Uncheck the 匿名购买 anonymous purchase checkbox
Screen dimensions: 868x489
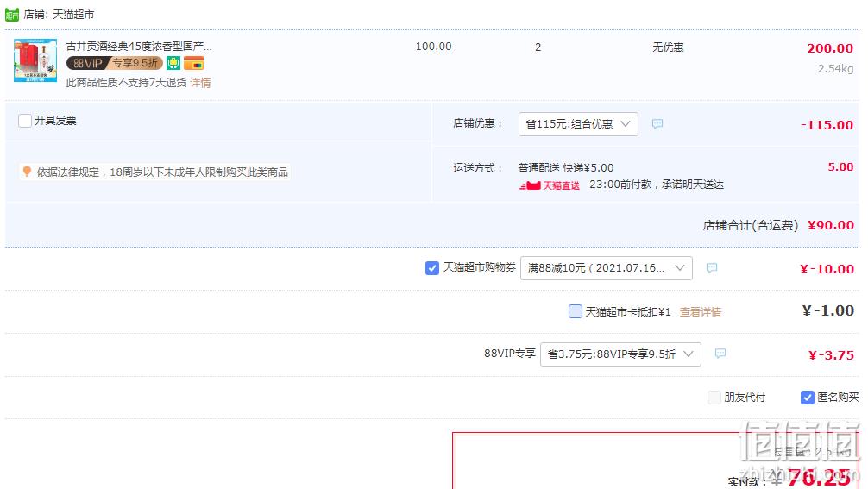click(807, 398)
